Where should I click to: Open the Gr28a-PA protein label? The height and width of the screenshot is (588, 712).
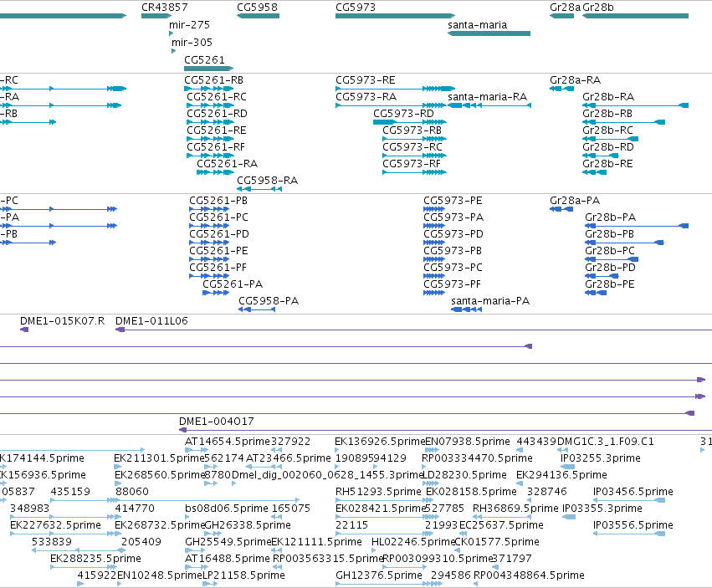tap(575, 201)
